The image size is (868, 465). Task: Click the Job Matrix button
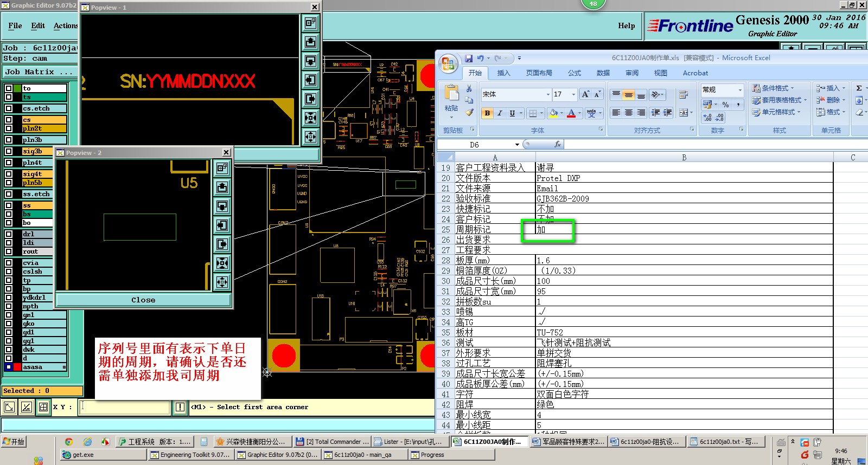(39, 72)
